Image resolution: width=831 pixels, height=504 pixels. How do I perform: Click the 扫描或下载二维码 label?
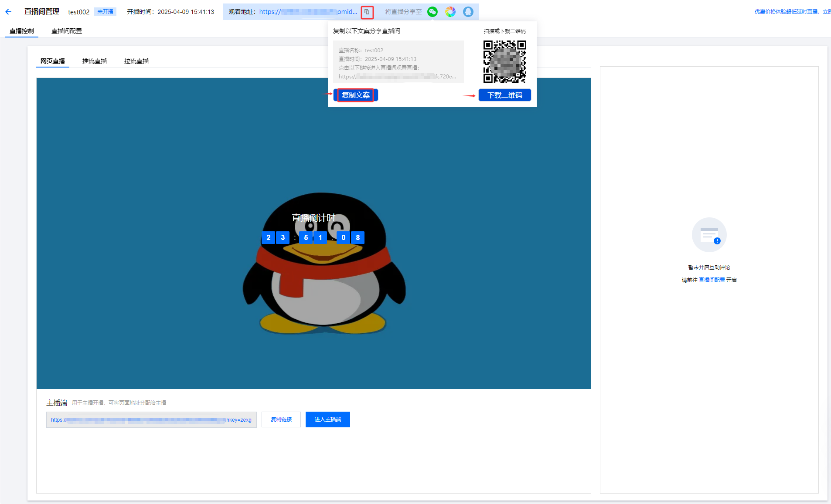click(505, 31)
